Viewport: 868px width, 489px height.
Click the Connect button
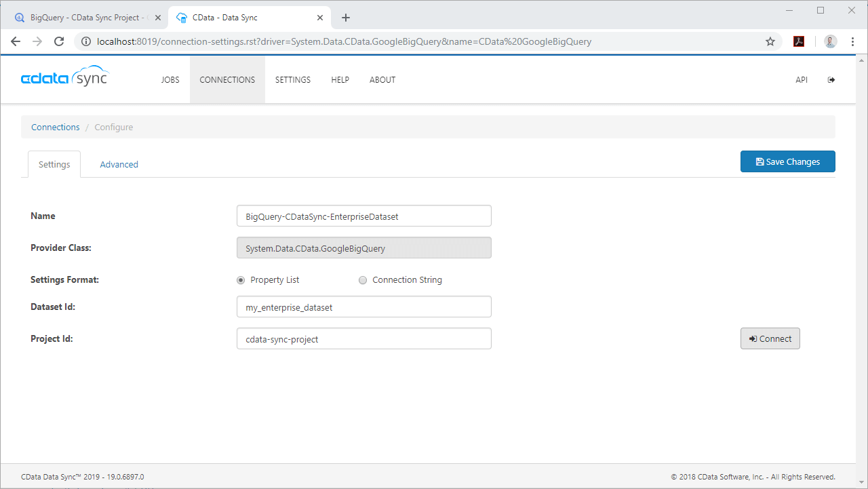770,338
